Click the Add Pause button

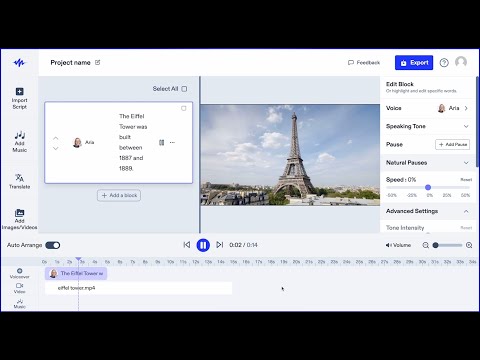453,144
